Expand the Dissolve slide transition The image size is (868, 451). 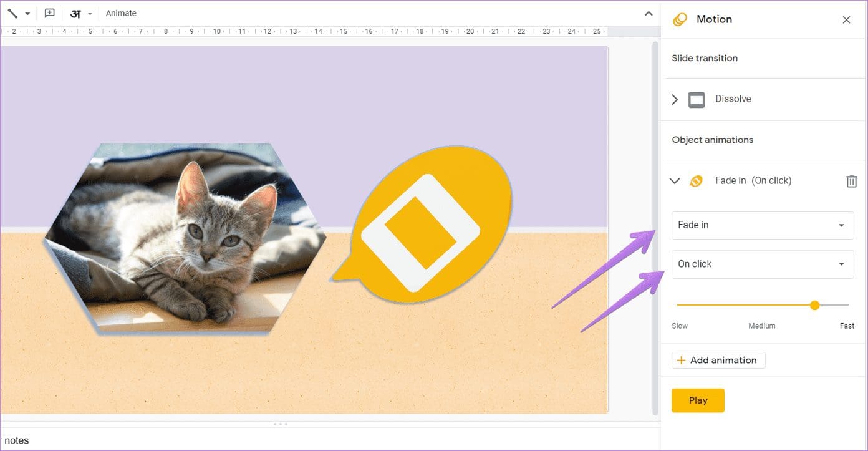pyautogui.click(x=675, y=99)
